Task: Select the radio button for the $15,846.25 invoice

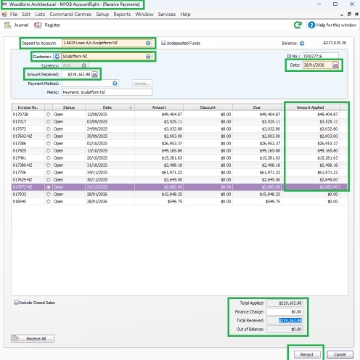Action: (x=49, y=194)
